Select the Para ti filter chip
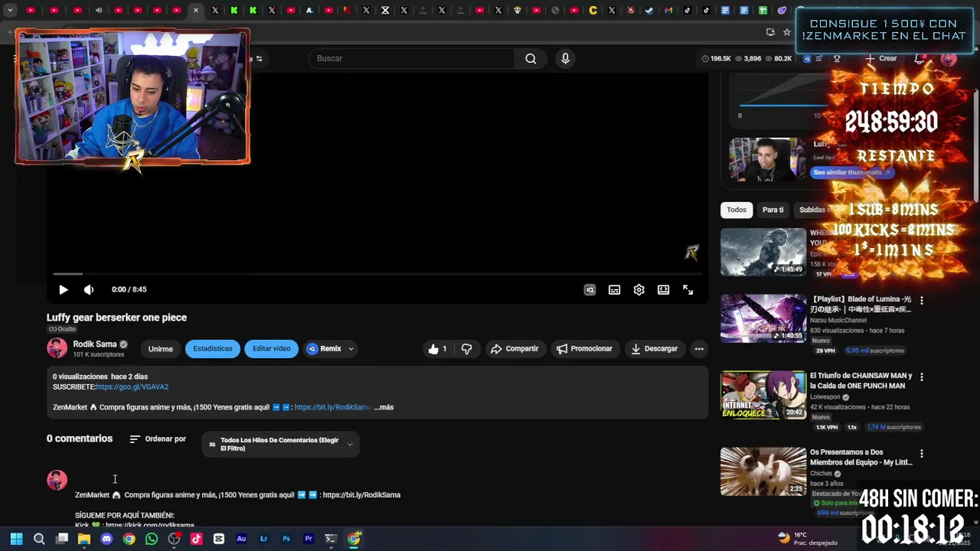980x551 pixels. coord(773,210)
